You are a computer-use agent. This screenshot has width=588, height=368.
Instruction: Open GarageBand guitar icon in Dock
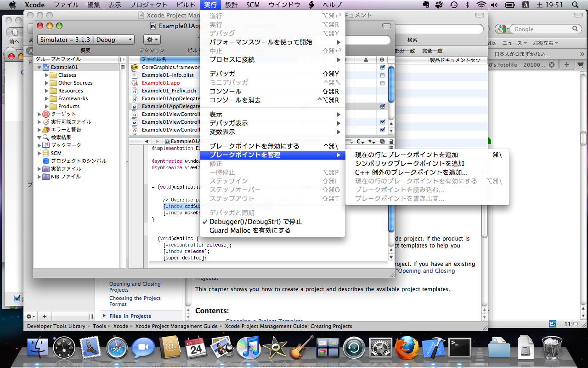click(x=301, y=348)
